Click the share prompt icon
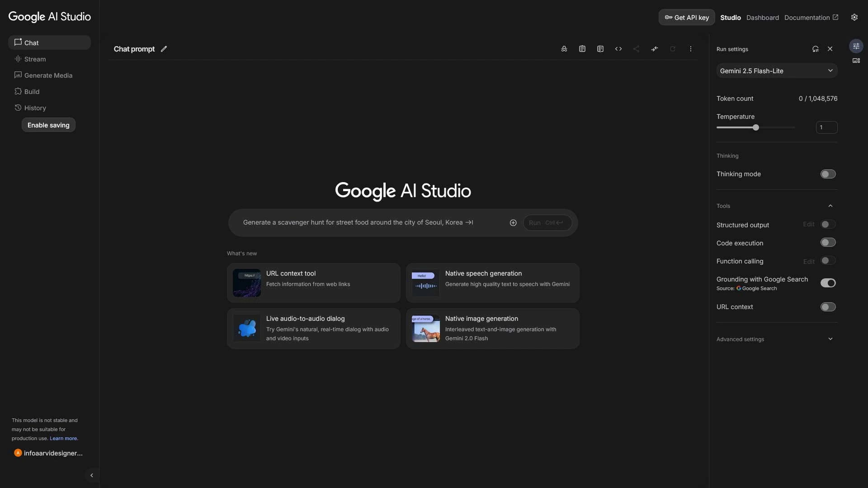The image size is (868, 488). pos(636,49)
